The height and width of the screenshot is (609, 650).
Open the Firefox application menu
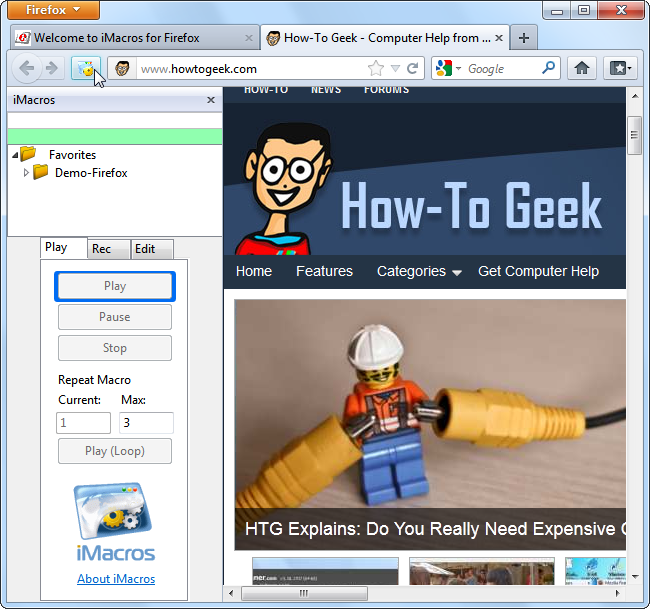click(x=53, y=10)
